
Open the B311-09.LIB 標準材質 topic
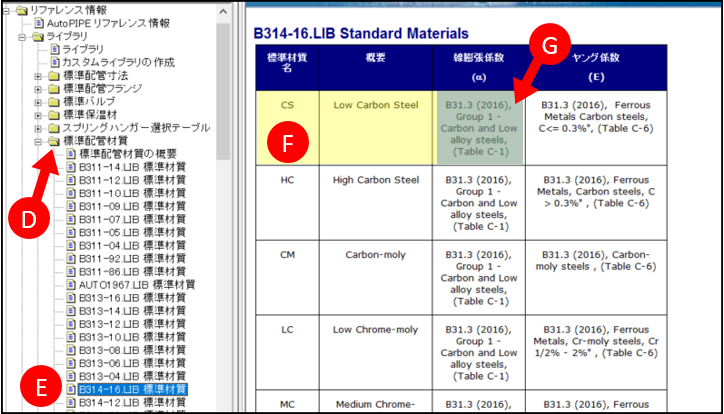[x=132, y=206]
